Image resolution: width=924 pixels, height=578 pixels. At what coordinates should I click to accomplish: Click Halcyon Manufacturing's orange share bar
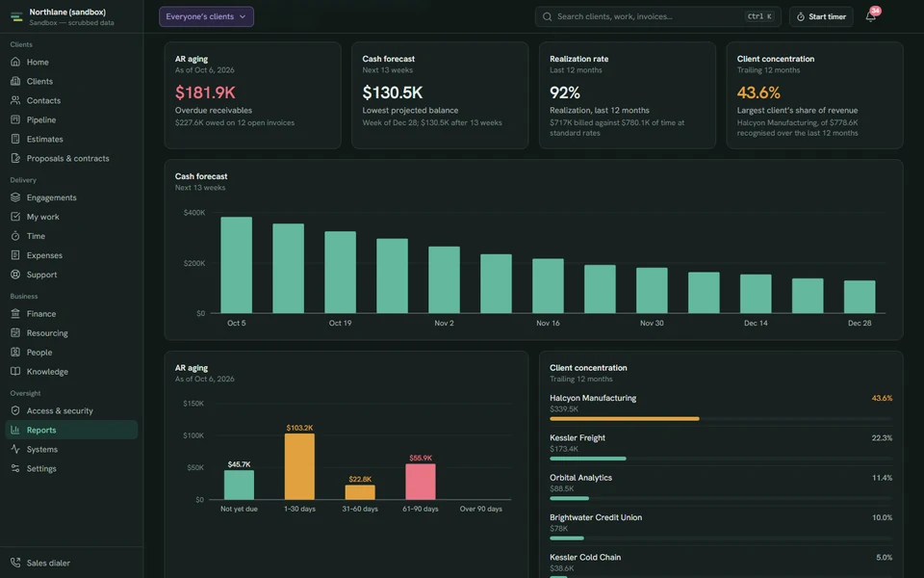pyautogui.click(x=625, y=419)
